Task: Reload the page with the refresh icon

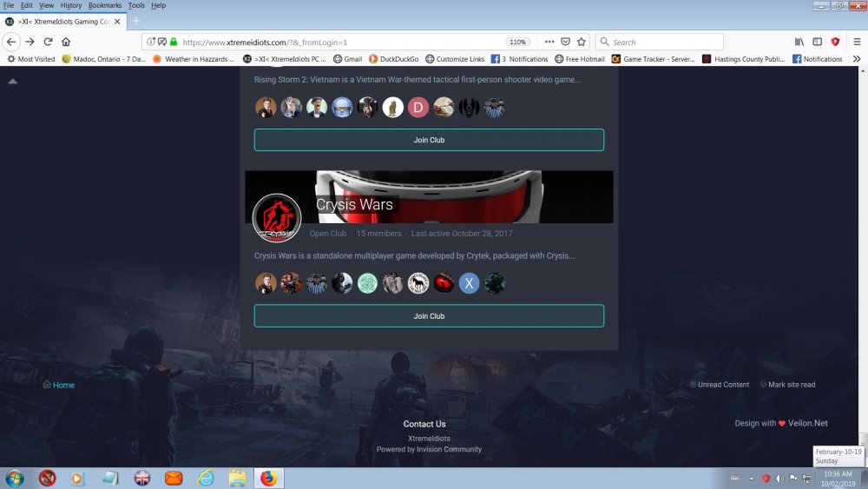Action: pos(49,42)
